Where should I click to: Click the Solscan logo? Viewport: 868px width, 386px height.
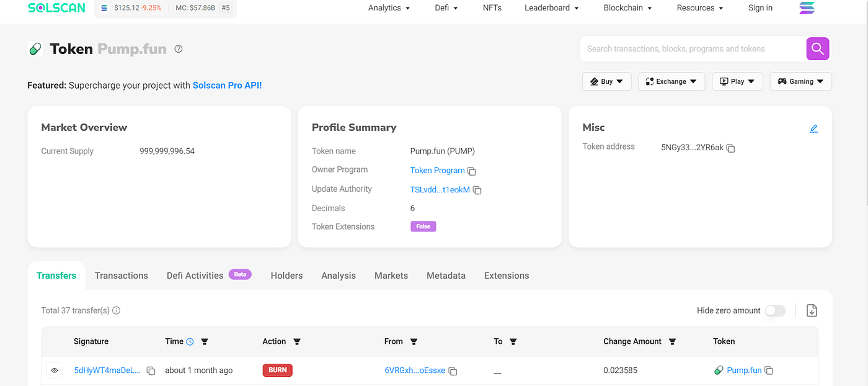pos(58,8)
